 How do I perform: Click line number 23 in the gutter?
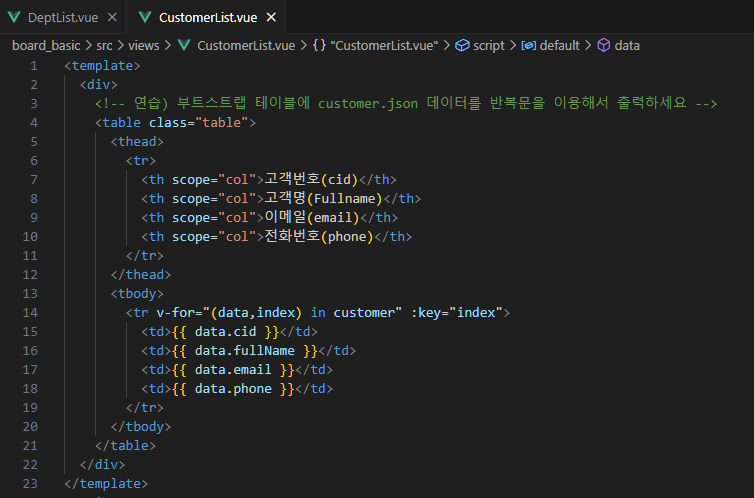(30, 484)
